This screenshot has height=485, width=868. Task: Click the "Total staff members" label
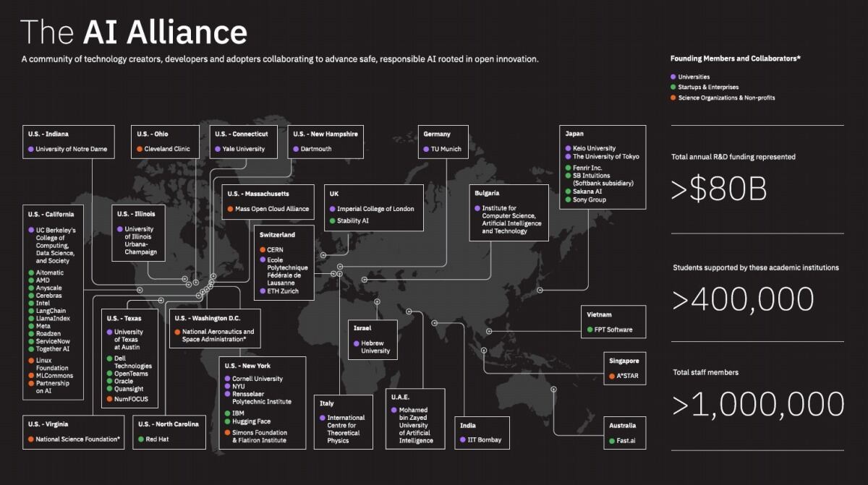tap(705, 372)
